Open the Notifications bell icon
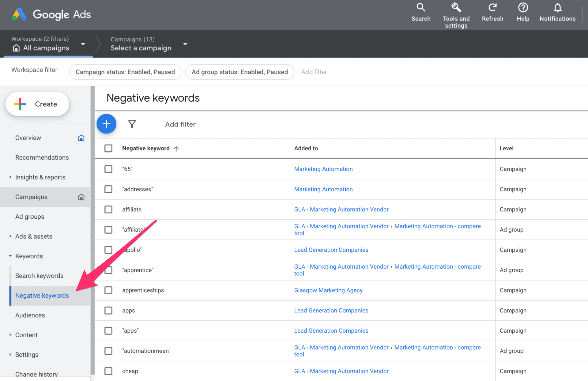The width and height of the screenshot is (588, 381). point(557,8)
